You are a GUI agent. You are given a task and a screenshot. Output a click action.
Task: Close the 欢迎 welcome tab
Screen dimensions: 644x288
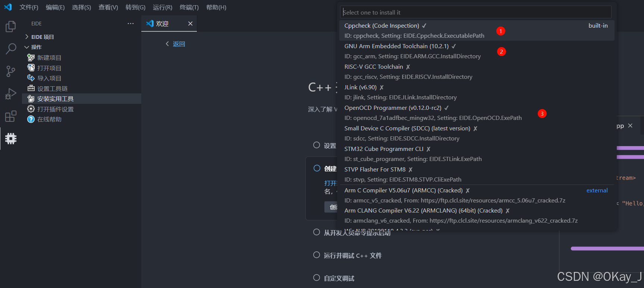point(190,24)
